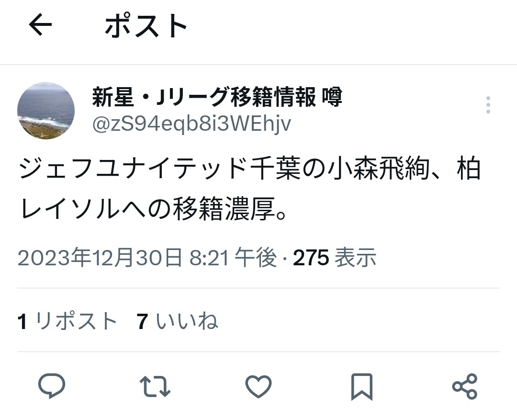Click the bold 275 view number
The image size is (517, 420).
(311, 257)
